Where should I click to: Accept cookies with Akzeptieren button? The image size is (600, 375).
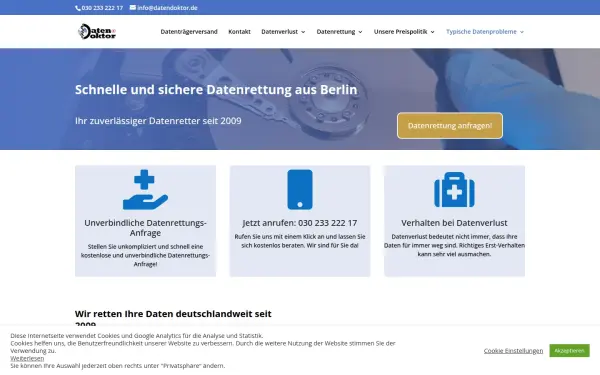569,351
